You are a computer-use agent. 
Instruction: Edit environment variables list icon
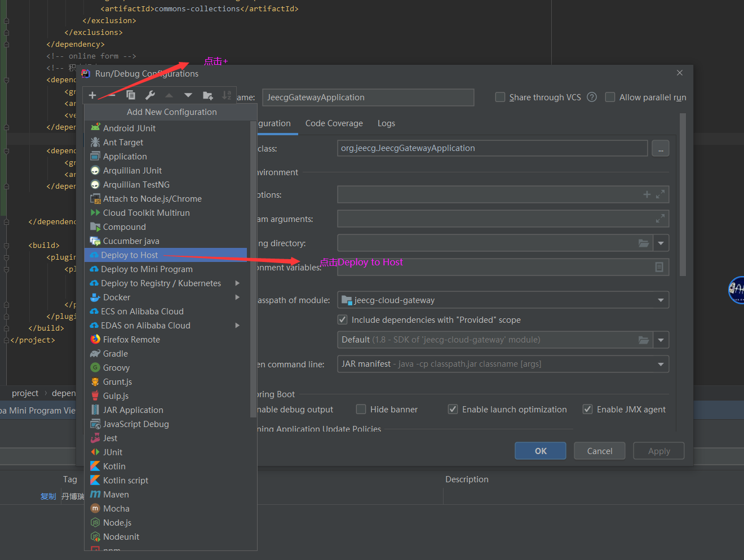[659, 267]
